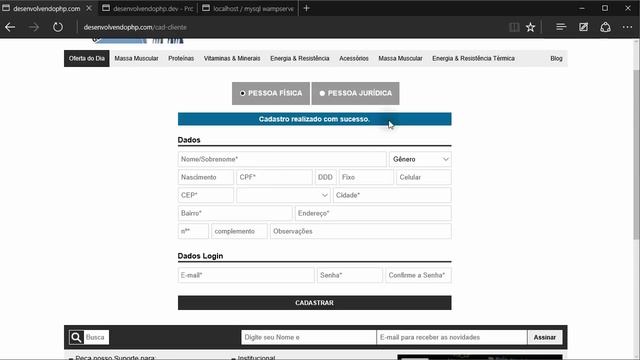The height and width of the screenshot is (360, 640).
Task: Focus the house number nº field
Action: 193,231
